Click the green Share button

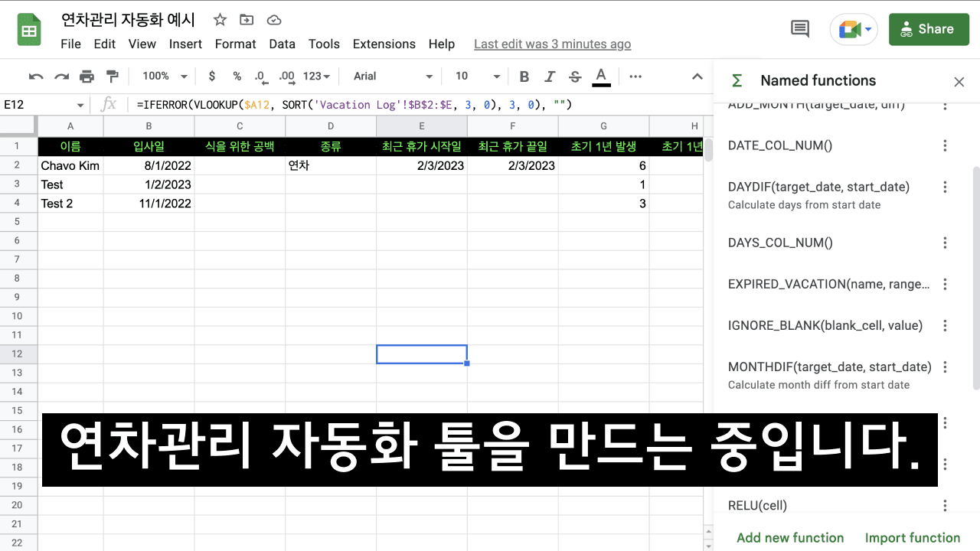click(927, 29)
